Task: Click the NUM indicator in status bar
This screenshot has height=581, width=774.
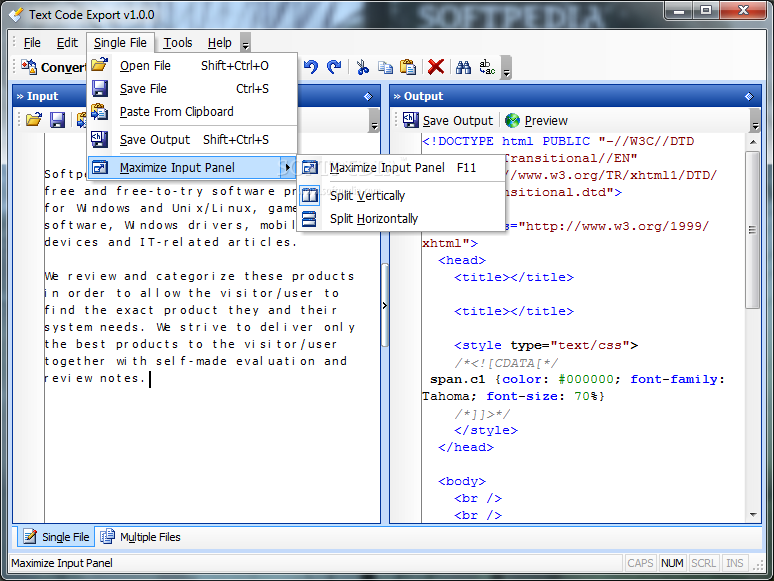Action: 672,563
